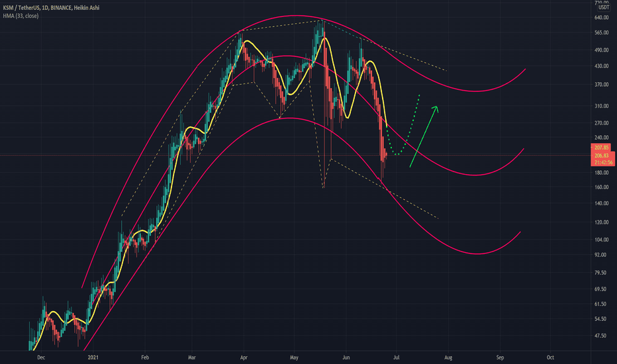
Task: Click the 310.00 price axis label
Action: 602,107
